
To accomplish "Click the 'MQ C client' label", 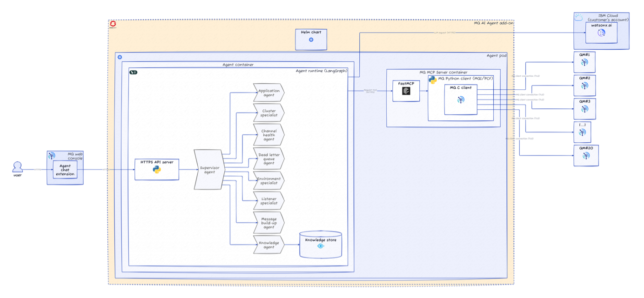I will point(461,88).
